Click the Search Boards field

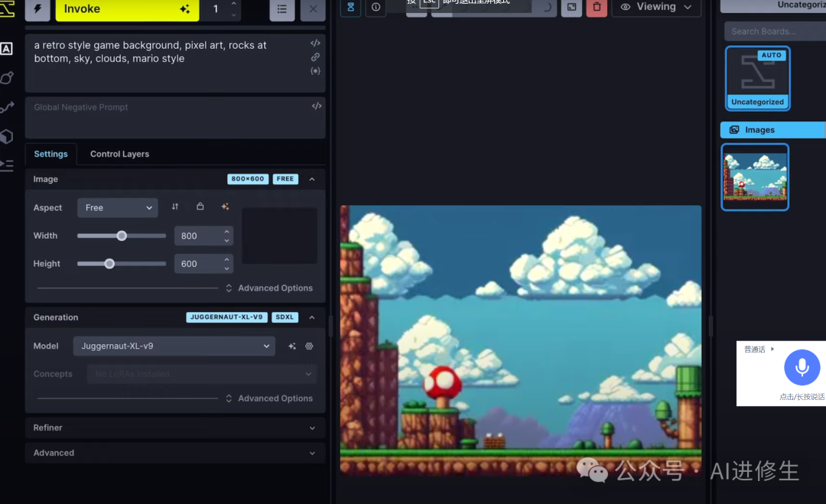tap(775, 31)
